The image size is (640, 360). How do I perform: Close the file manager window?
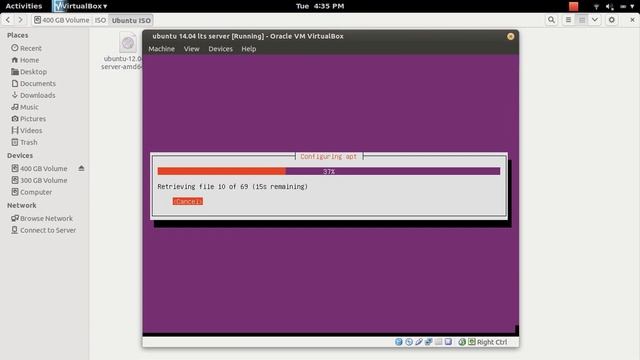(x=632, y=20)
